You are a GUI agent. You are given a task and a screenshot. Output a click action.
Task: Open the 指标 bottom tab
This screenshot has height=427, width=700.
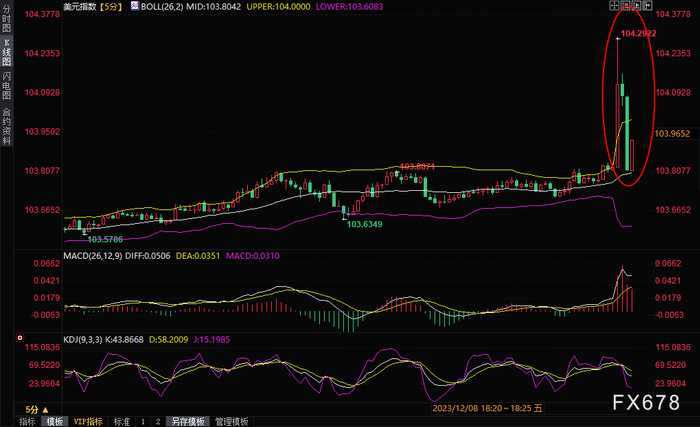(x=27, y=422)
